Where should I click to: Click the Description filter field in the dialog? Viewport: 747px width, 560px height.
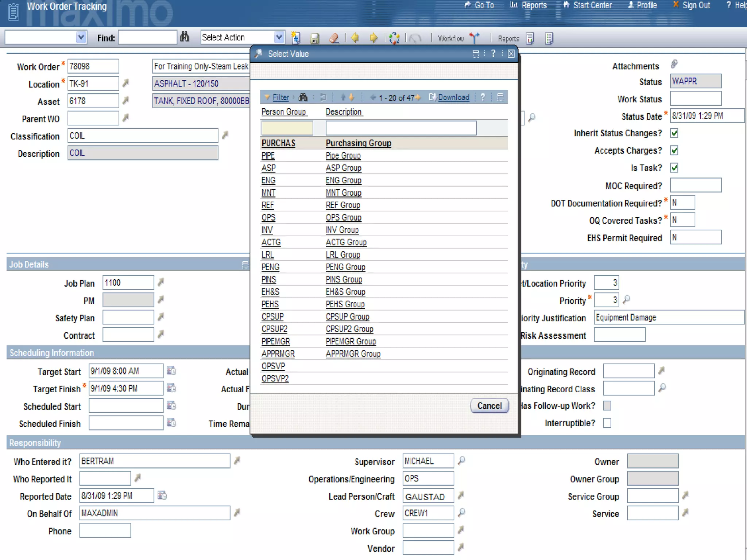click(x=400, y=128)
